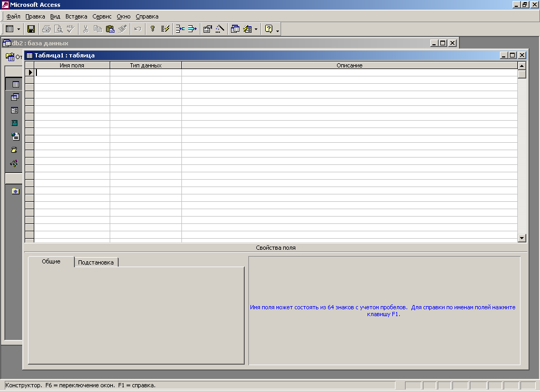Viewport: 540px width, 392px height.
Task: Click the Print icon in the toolbar
Action: (46, 29)
